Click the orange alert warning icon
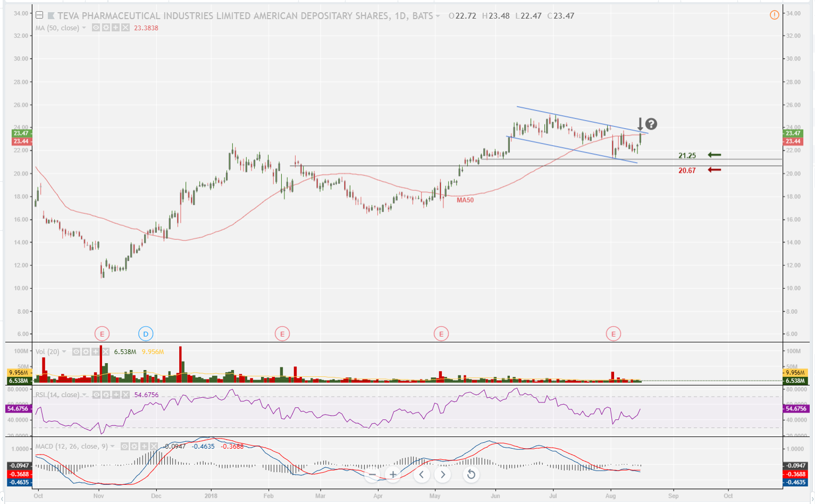 coord(774,15)
